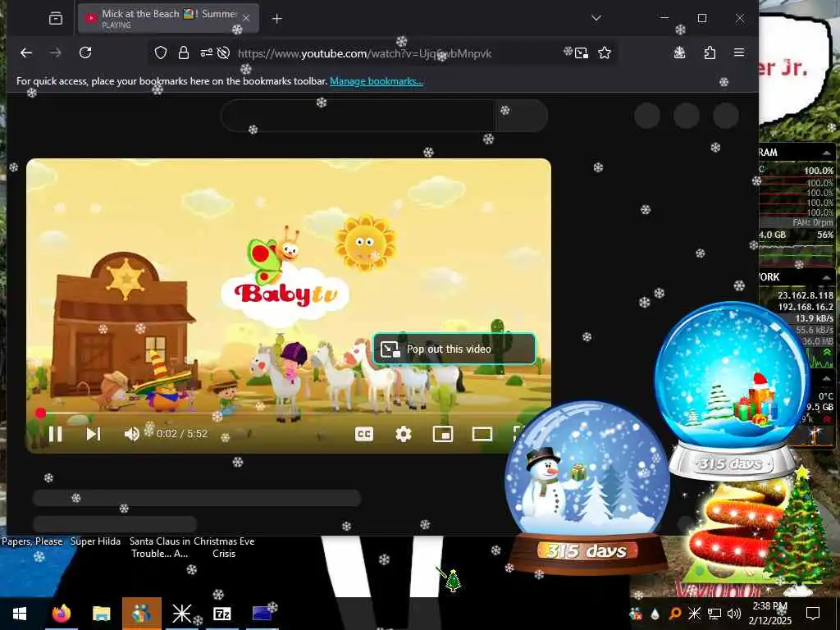The image size is (840, 630).
Task: Click the gifts snow globe countdown widget
Action: (733, 390)
